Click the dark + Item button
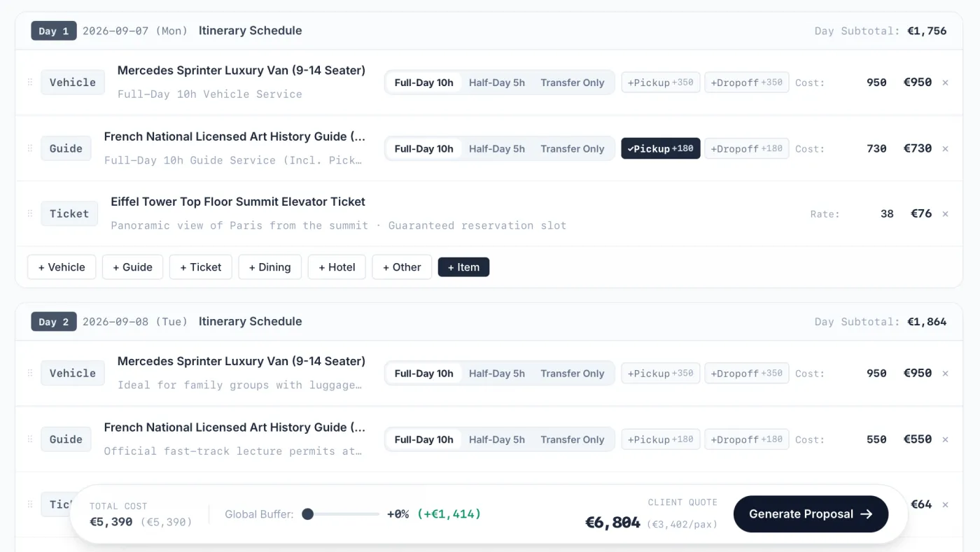This screenshot has width=980, height=552. [x=463, y=267]
